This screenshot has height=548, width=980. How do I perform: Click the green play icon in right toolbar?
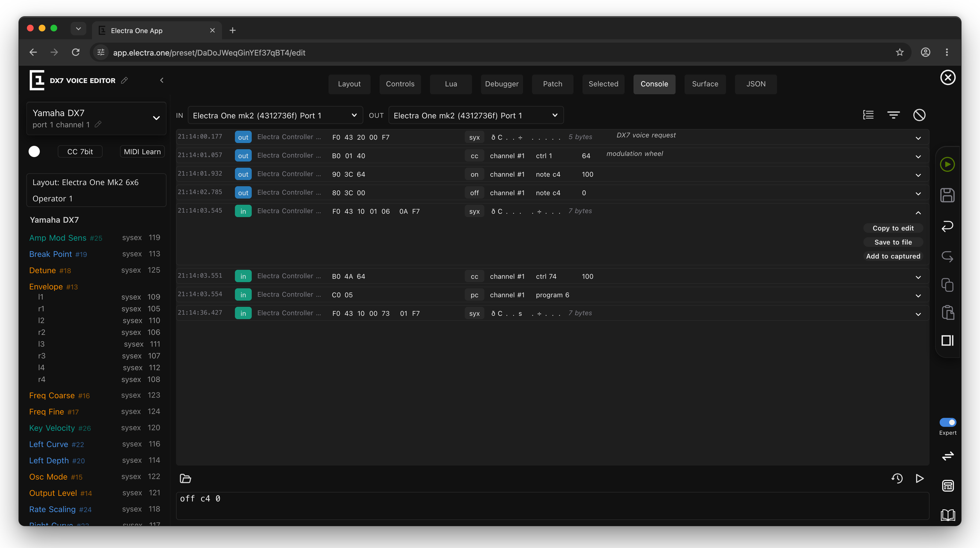coord(947,164)
